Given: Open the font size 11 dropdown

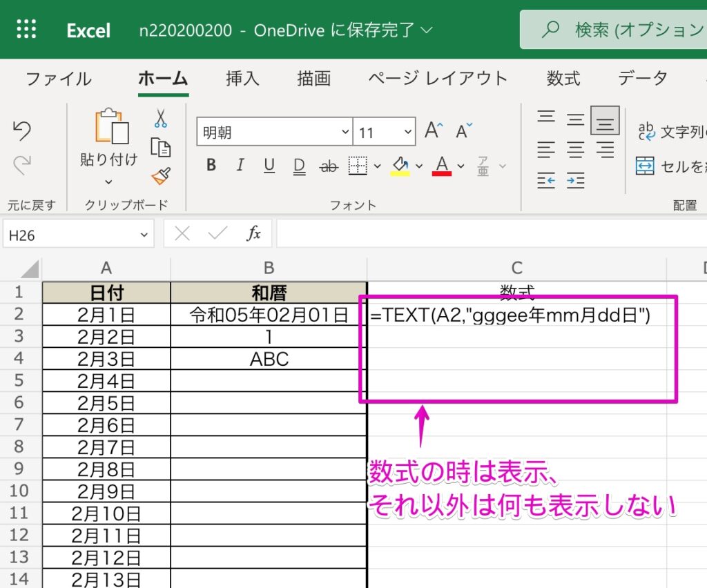Looking at the screenshot, I should pos(407,132).
